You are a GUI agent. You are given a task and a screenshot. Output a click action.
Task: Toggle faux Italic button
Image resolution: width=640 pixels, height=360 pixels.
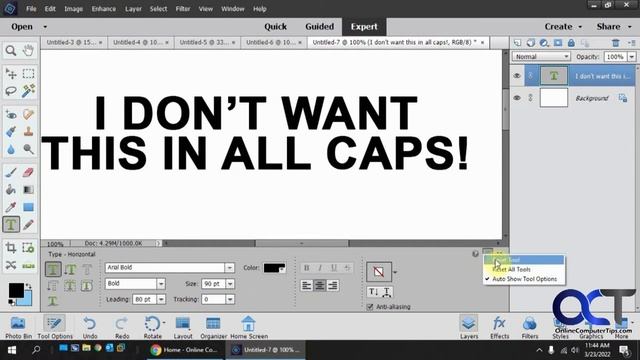point(320,268)
